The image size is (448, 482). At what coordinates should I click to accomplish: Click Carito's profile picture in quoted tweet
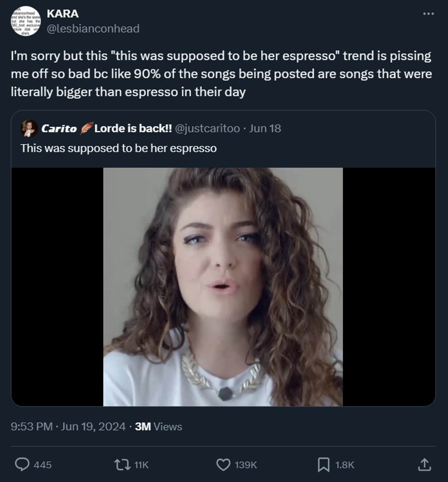pos(29,128)
